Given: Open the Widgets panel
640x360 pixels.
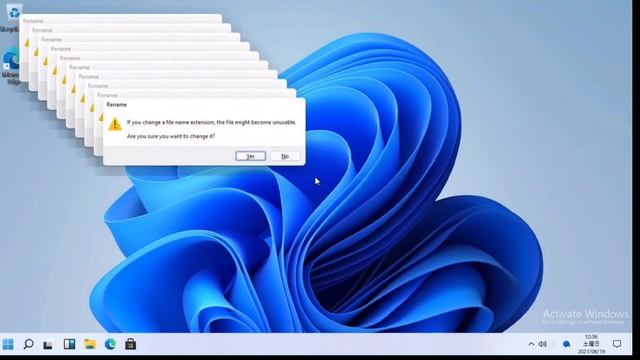Looking at the screenshot, I should click(x=69, y=344).
